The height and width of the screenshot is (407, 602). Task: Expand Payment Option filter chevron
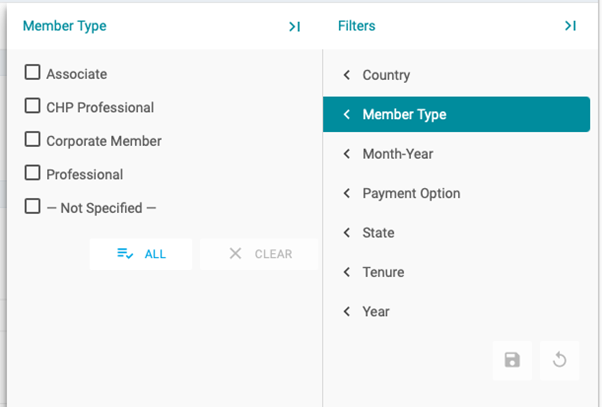[347, 193]
